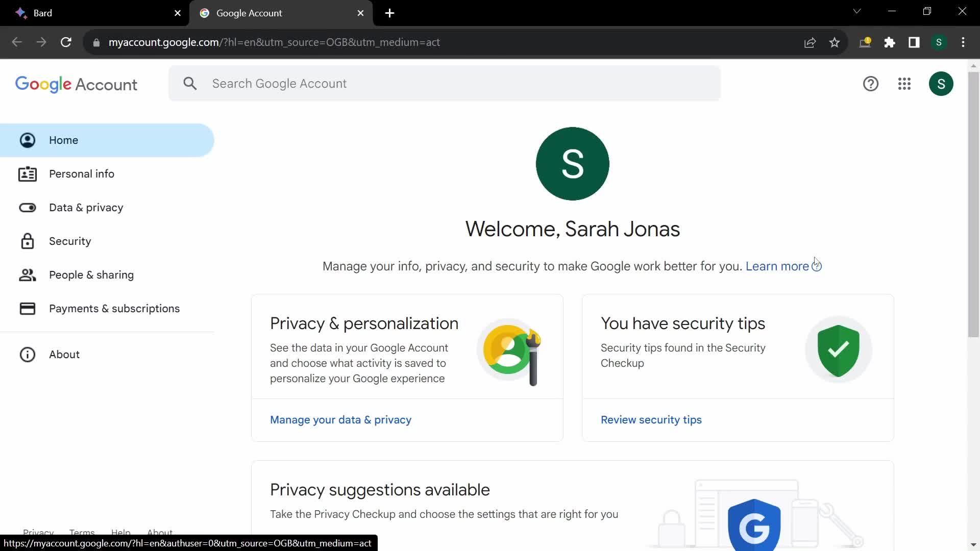Click the green security shield illustration
Screen dimensions: 980x551
coord(839,350)
